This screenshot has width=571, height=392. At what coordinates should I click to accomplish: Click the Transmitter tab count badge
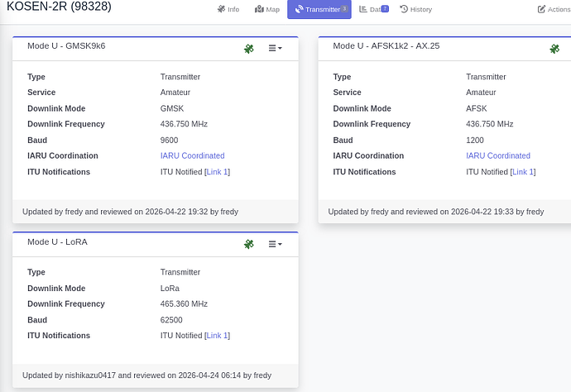pyautogui.click(x=344, y=9)
